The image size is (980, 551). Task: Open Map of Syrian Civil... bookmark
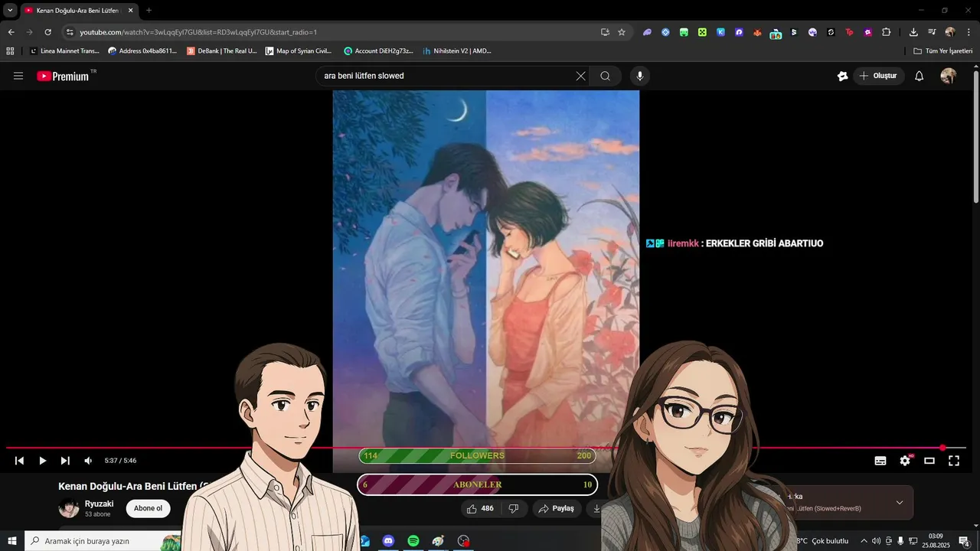[299, 51]
